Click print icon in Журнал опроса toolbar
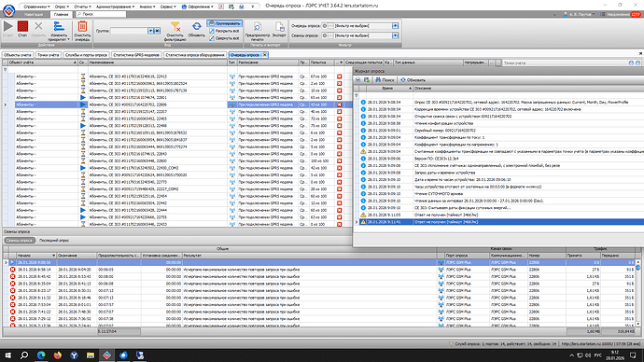Screen dimensions: 644x362 (x=357, y=80)
